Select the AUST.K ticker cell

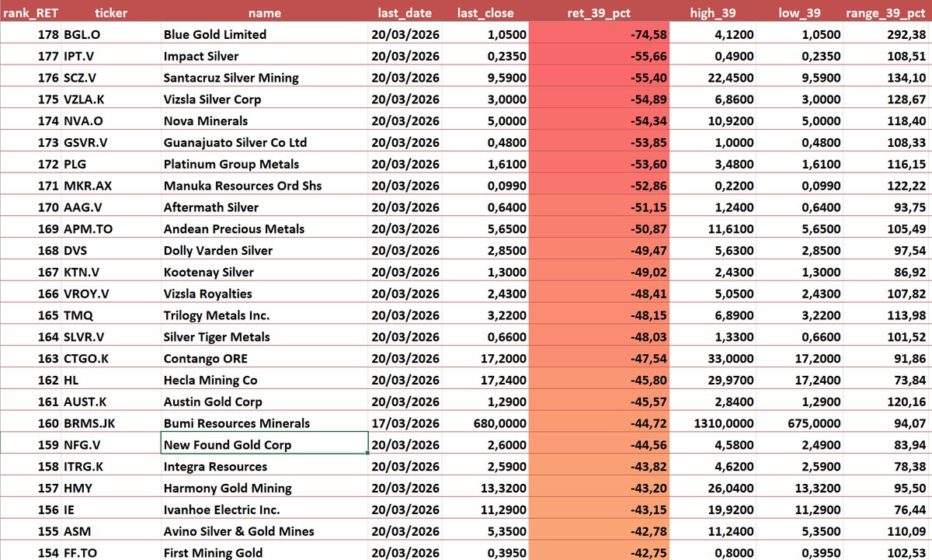(x=111, y=402)
